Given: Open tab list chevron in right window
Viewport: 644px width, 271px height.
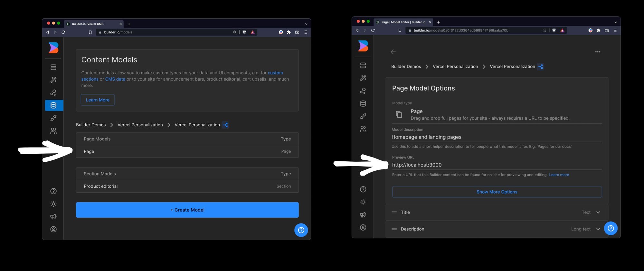Looking at the screenshot, I should click(616, 22).
